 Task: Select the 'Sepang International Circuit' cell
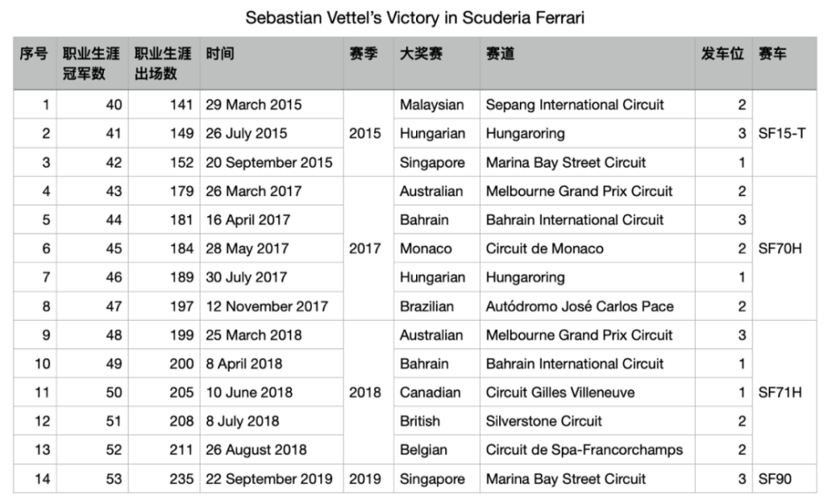(575, 105)
